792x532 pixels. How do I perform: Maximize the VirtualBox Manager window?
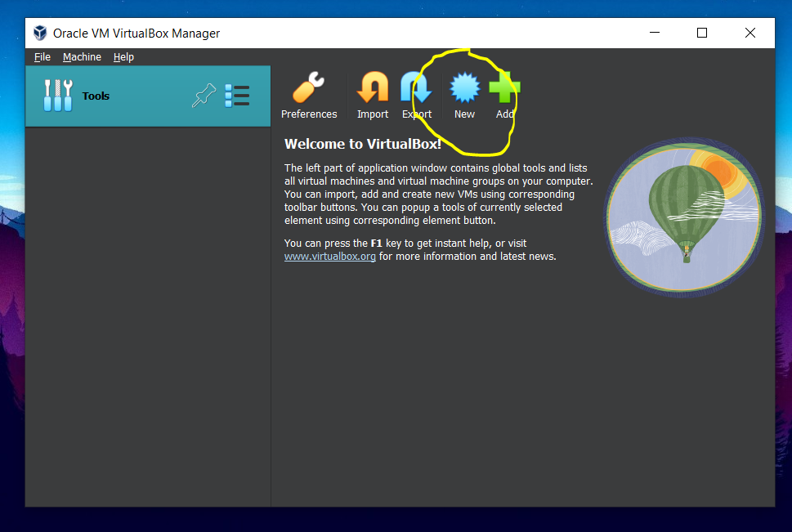(x=702, y=34)
